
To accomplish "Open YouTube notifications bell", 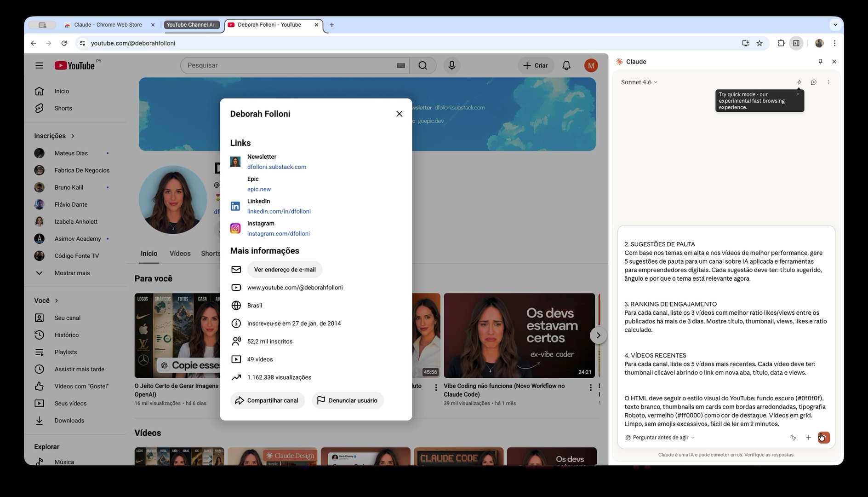I will coord(566,65).
